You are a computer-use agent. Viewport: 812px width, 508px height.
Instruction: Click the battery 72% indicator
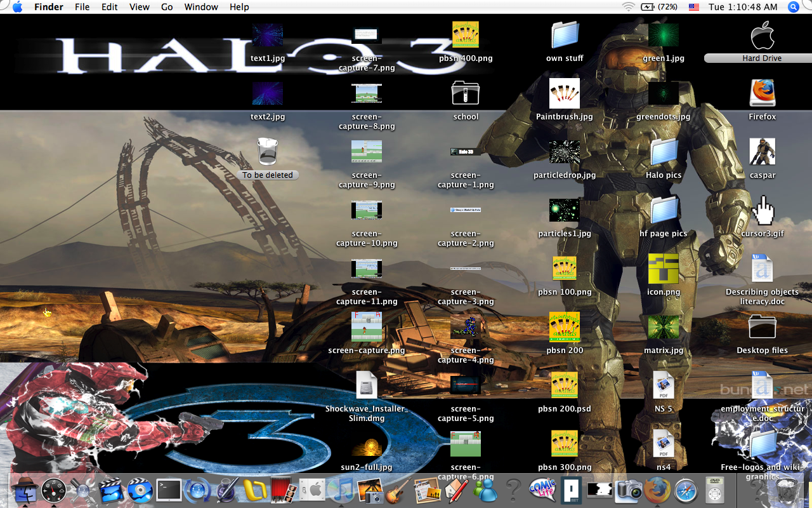click(x=659, y=7)
